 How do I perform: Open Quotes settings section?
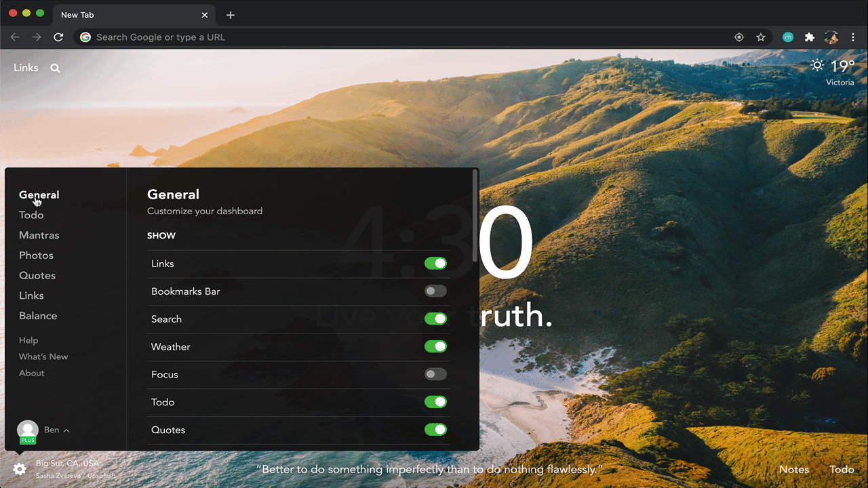tap(37, 276)
